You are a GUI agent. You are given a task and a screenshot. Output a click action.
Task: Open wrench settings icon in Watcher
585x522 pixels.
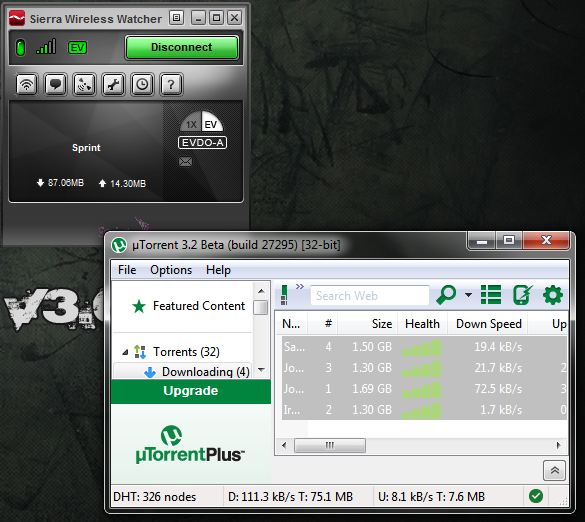pos(113,84)
